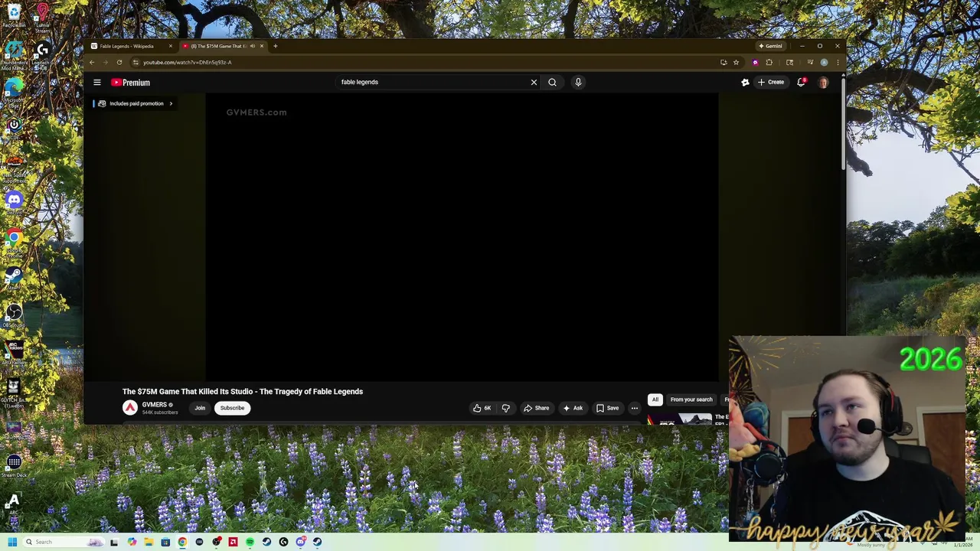The height and width of the screenshot is (551, 980).
Task: Select the $75M Game YouTube tab
Action: pyautogui.click(x=218, y=46)
